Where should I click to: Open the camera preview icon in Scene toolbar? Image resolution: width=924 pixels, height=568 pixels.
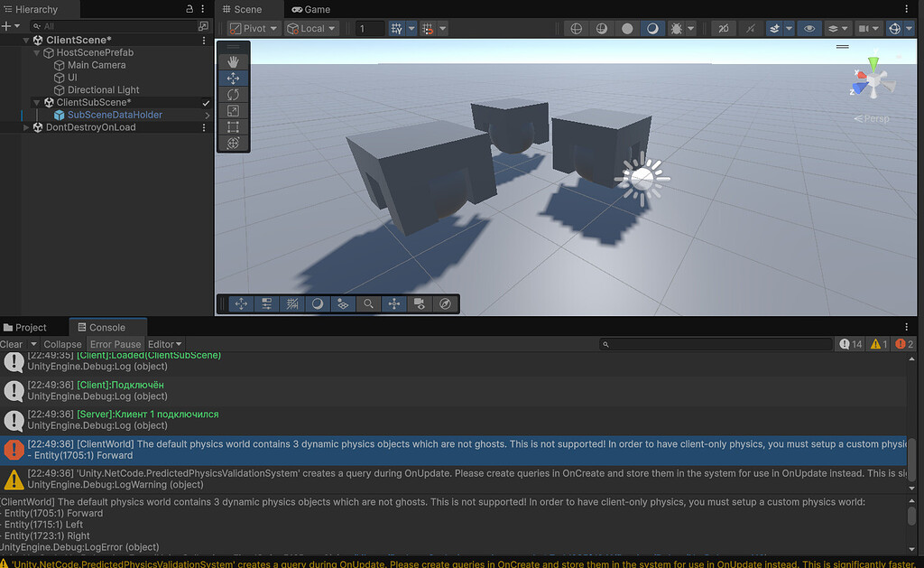[x=419, y=303]
